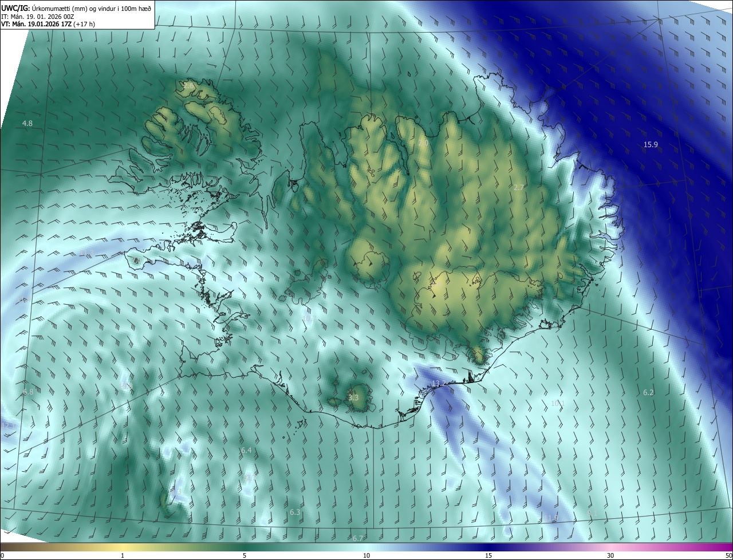
Task: Click the '6.8' value label on the map
Action: click(x=28, y=392)
